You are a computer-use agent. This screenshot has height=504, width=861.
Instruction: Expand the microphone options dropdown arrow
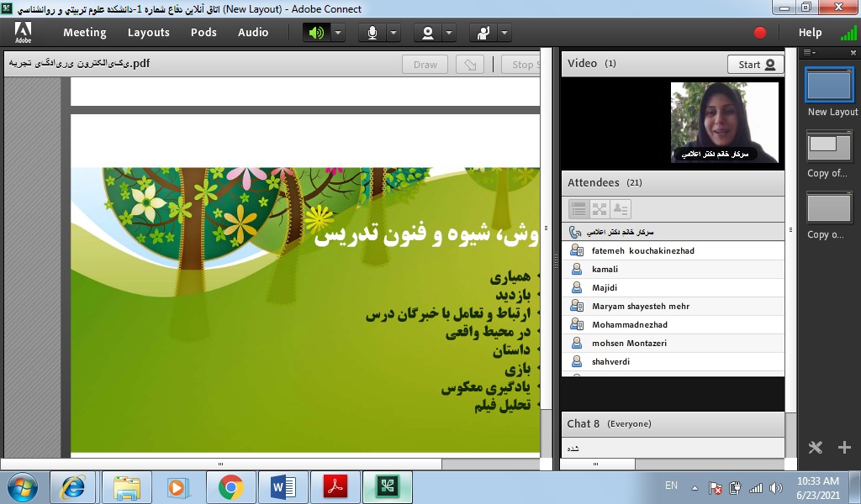tap(394, 33)
